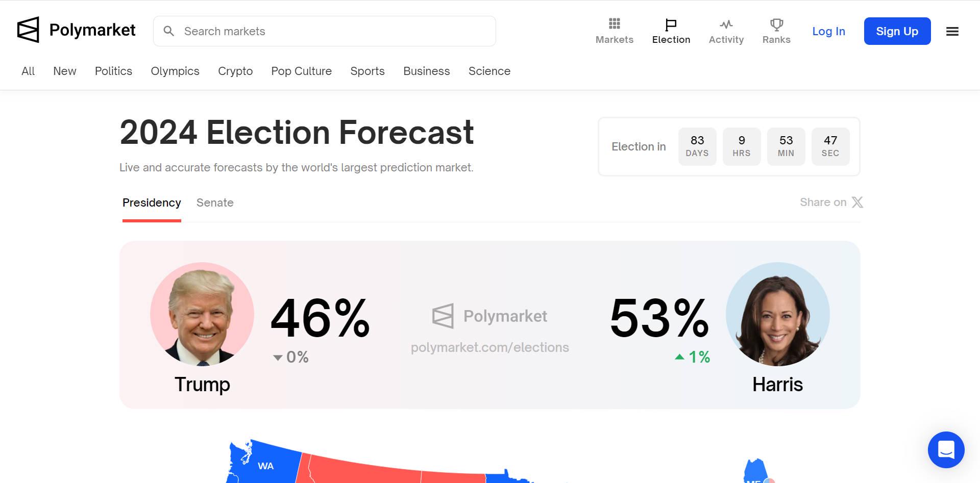Open the Crypto category

(x=235, y=71)
